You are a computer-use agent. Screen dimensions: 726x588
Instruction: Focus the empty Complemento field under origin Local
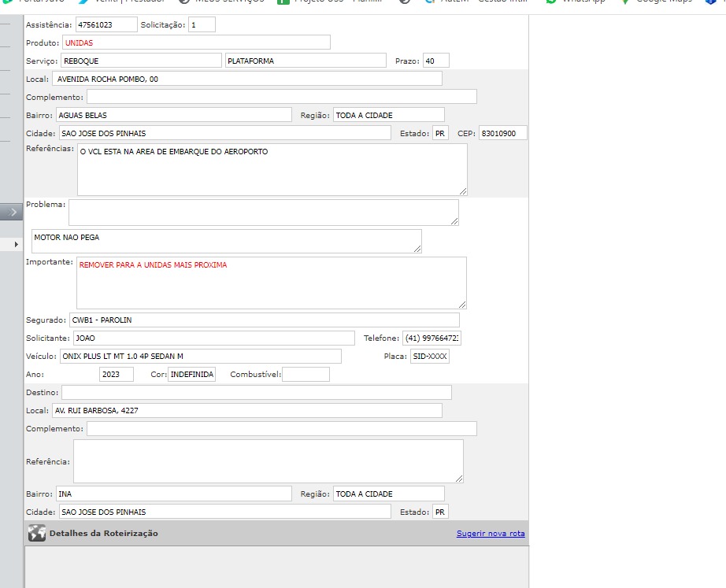pos(282,97)
